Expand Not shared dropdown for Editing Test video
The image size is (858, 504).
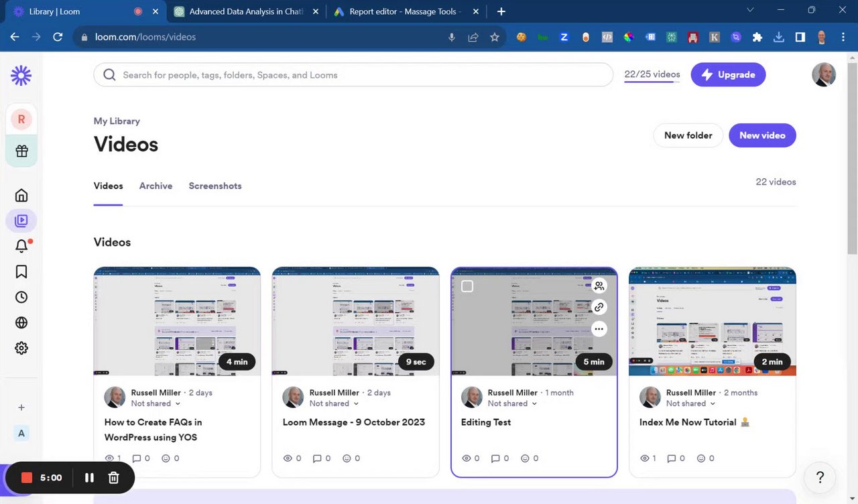[512, 403]
